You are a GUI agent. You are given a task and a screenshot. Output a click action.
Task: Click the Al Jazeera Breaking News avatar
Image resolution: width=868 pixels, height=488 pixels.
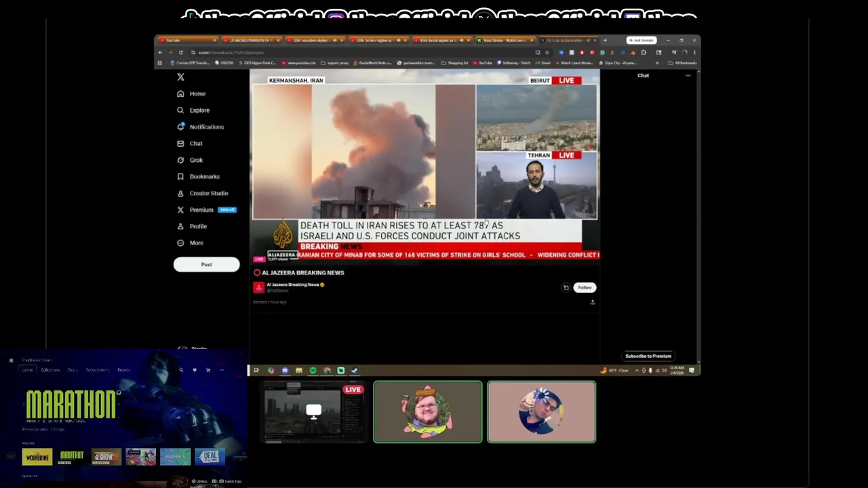pos(258,287)
